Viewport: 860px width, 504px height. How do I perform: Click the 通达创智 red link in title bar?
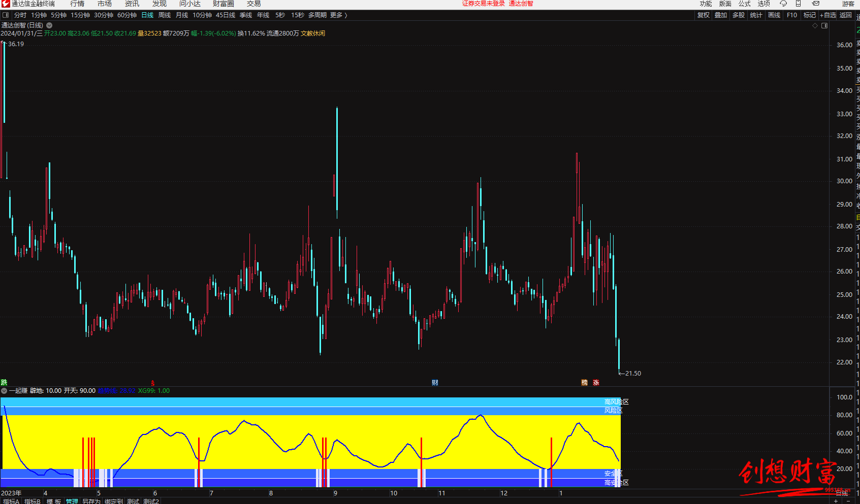521,4
